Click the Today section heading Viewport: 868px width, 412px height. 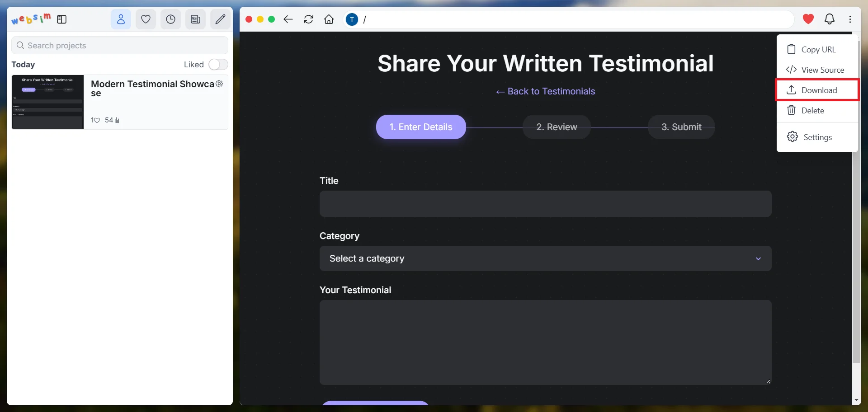(x=23, y=65)
